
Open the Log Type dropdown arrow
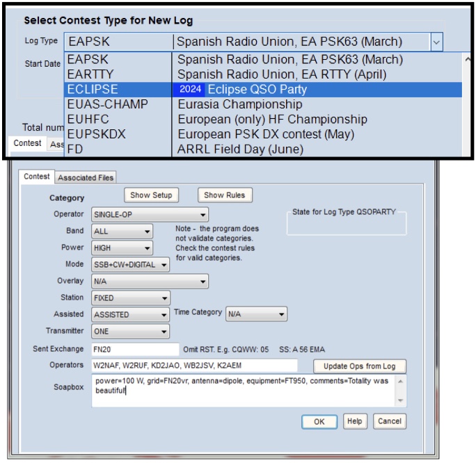[x=436, y=42]
